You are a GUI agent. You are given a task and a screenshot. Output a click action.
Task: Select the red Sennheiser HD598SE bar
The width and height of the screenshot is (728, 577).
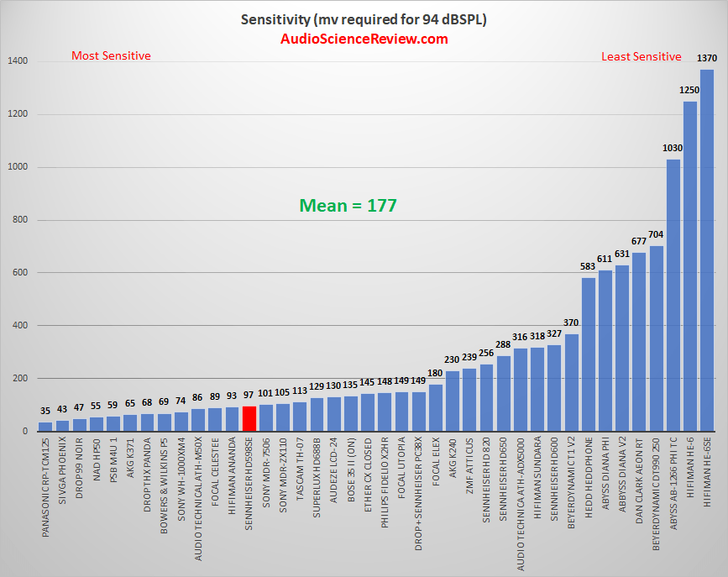249,418
